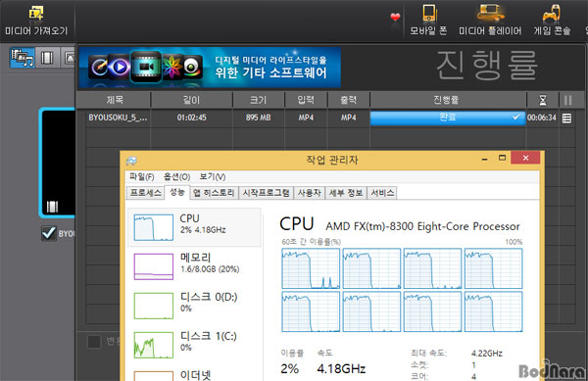Viewport: 588px width, 381px height.
Task: Select the 디스크 0(D:) performance item
Action: [x=194, y=306]
